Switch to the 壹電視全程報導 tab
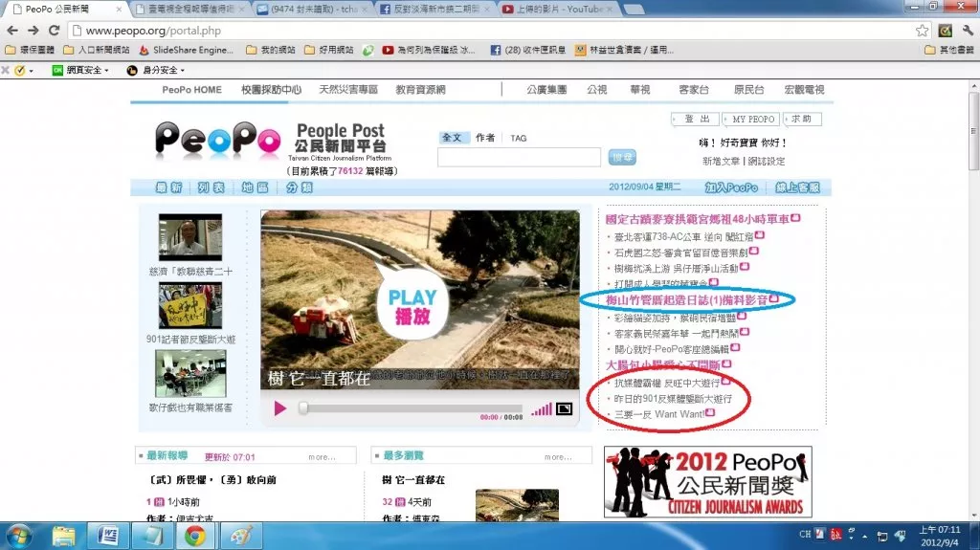Viewport: 980px width, 550px height. click(190, 10)
